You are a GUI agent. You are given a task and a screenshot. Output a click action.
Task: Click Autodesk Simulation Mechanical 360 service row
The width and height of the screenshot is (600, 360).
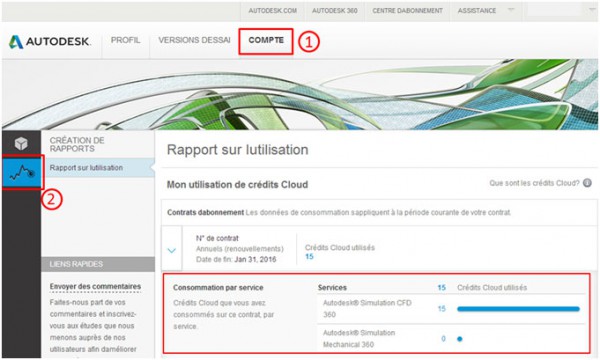tap(452, 339)
